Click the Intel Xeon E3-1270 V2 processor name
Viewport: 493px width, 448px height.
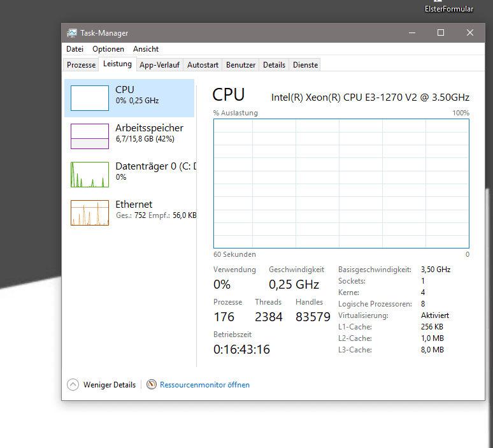370,98
